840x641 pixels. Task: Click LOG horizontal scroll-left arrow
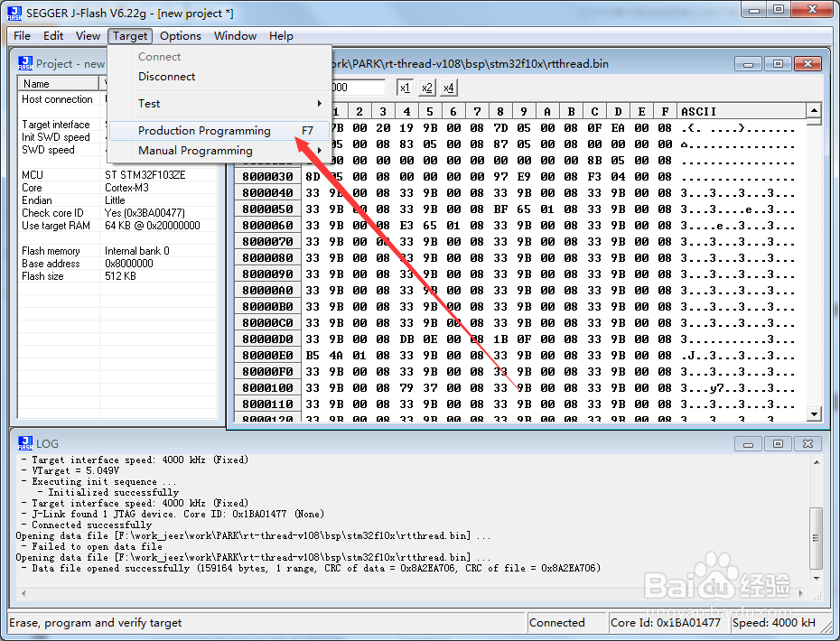point(23,593)
